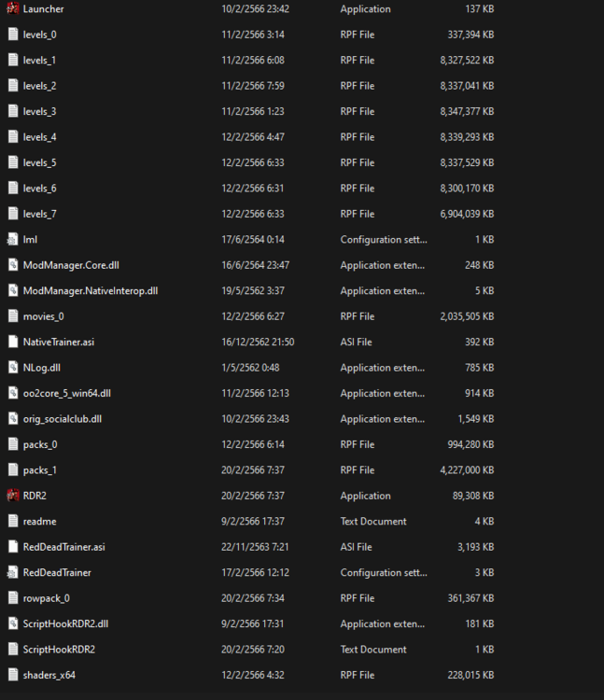Click the ModManager.Core.dll file icon
604x700 pixels.
[13, 265]
